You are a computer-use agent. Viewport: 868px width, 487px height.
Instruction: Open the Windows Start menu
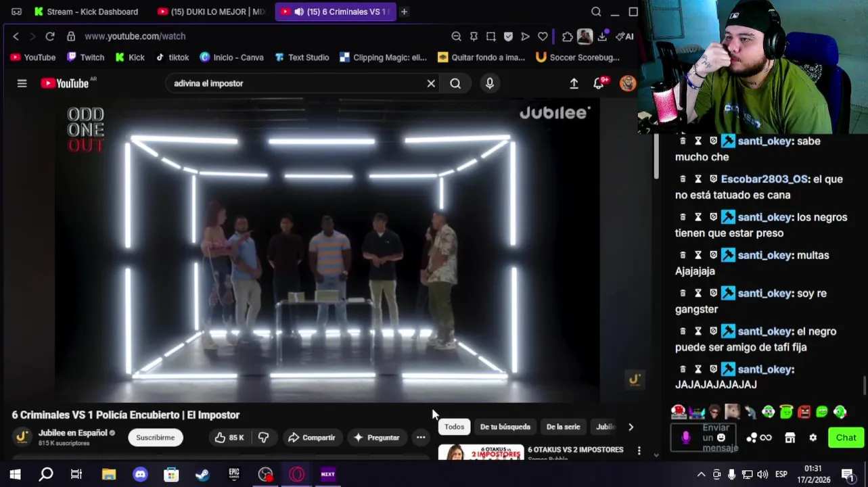[x=15, y=474]
